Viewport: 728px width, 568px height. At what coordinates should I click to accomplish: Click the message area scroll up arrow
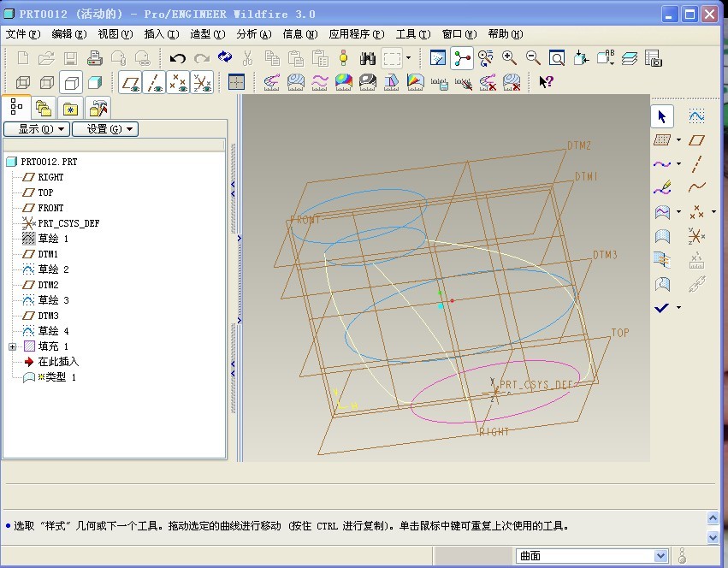tap(713, 518)
